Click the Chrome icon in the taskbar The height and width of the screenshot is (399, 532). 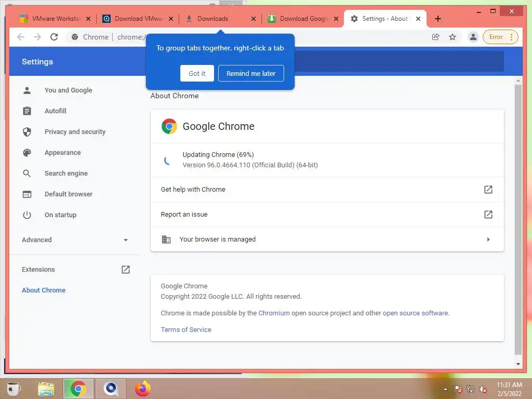click(x=78, y=389)
